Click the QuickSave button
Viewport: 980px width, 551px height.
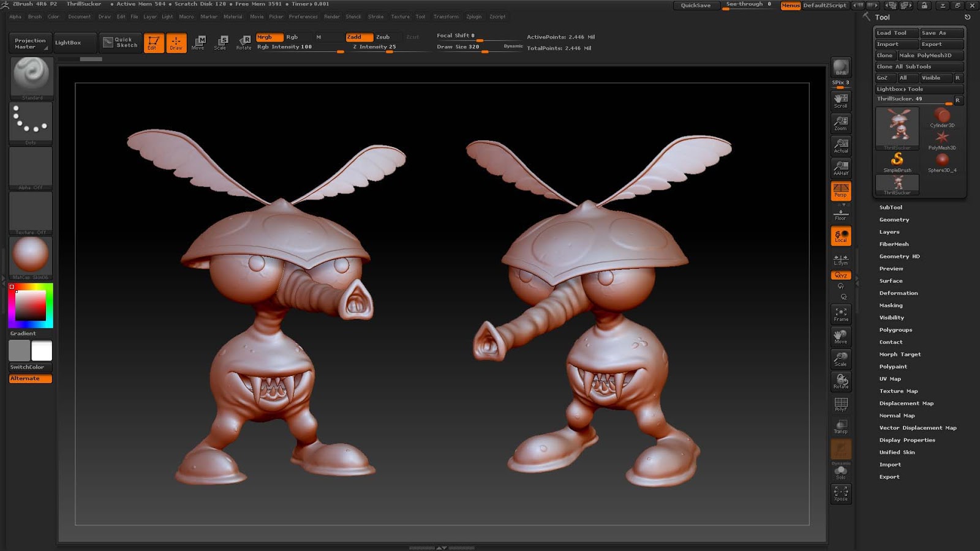696,6
